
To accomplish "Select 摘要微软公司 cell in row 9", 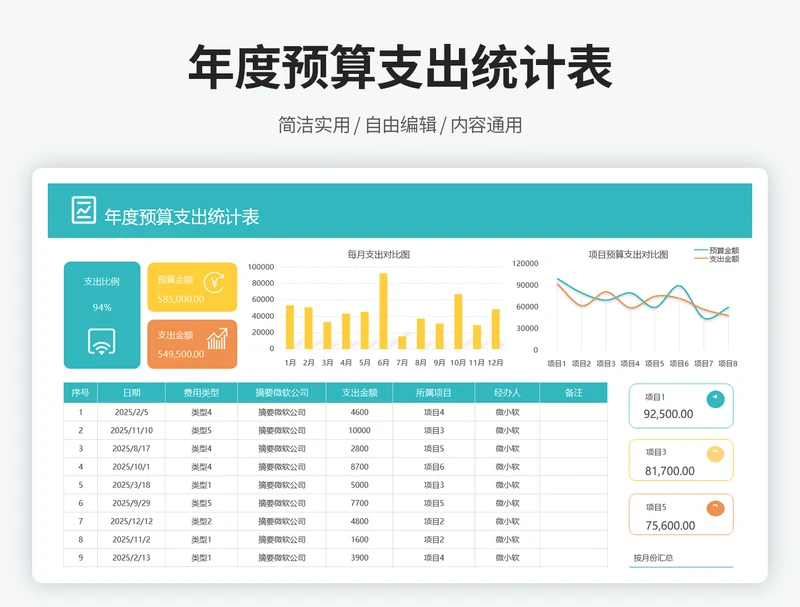I will [282, 558].
